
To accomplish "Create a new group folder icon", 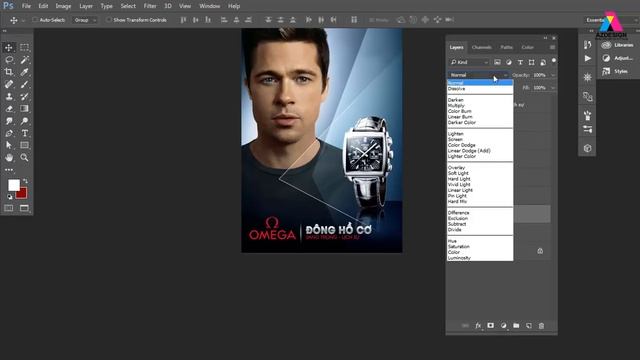I will point(516,326).
